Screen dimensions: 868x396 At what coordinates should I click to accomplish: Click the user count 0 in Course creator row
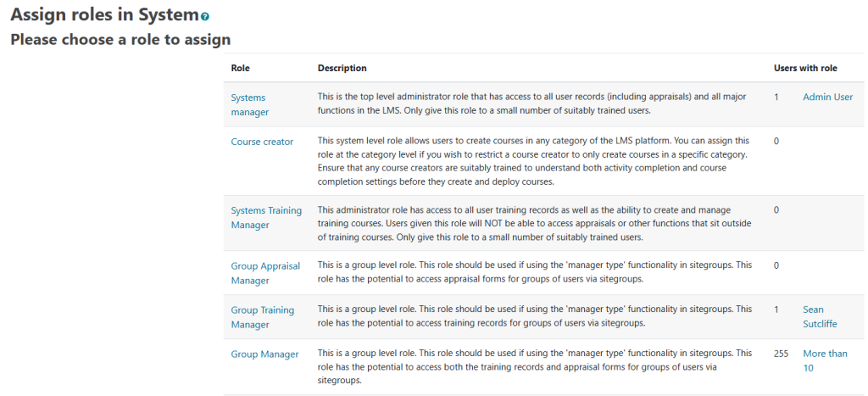(x=776, y=142)
